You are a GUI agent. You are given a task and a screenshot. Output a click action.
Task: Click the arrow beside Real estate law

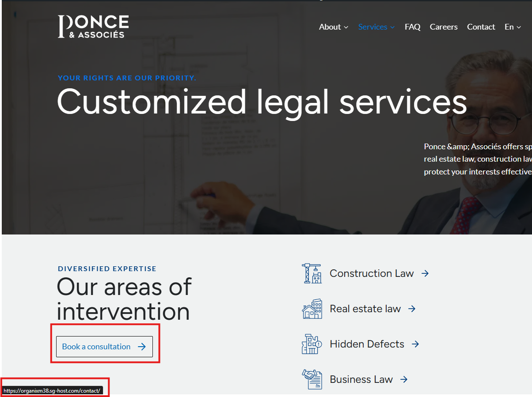coord(412,309)
